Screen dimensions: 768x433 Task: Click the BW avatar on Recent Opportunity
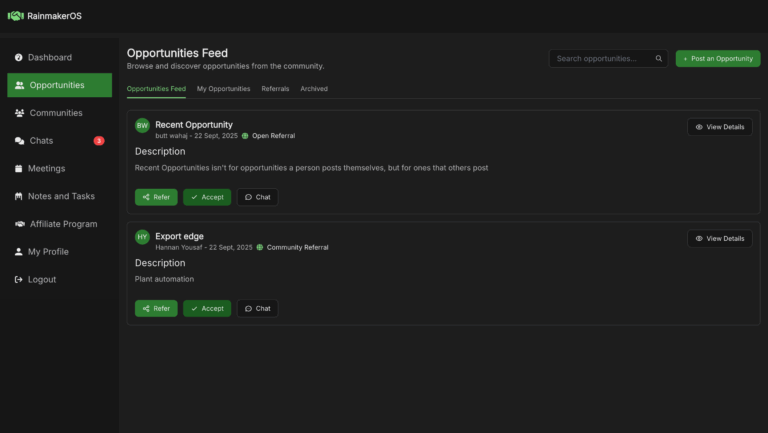click(142, 125)
